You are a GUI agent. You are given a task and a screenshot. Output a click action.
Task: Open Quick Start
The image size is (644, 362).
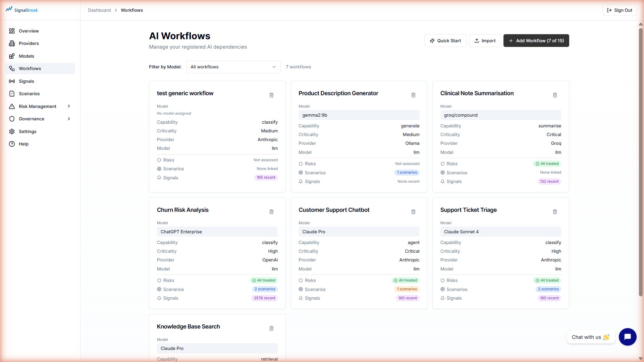coord(445,40)
